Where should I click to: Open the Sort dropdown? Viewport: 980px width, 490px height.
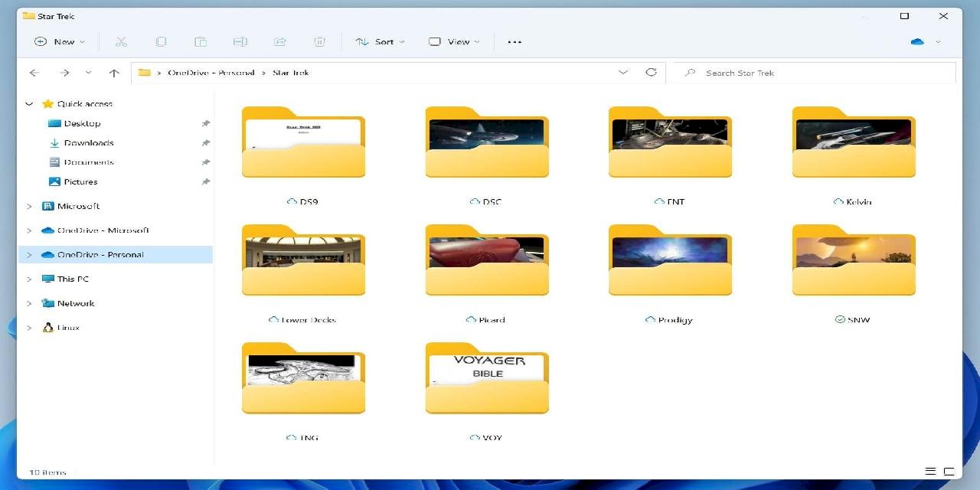pyautogui.click(x=379, y=41)
